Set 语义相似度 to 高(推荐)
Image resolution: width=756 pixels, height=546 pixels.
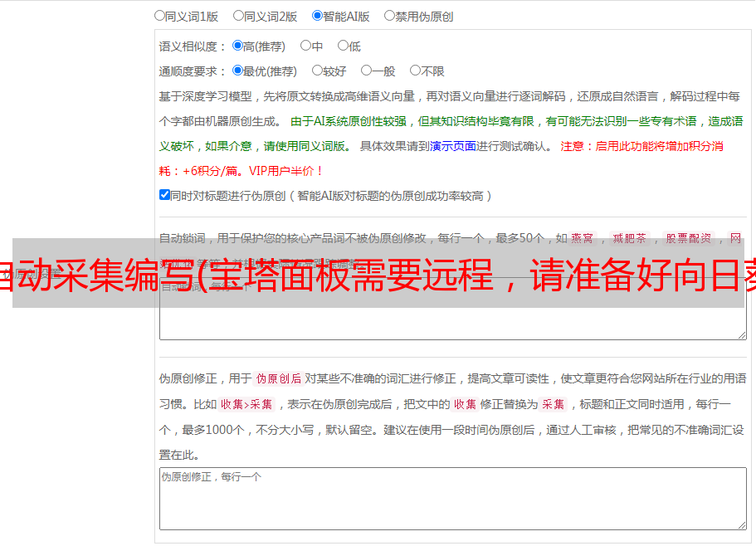click(237, 46)
